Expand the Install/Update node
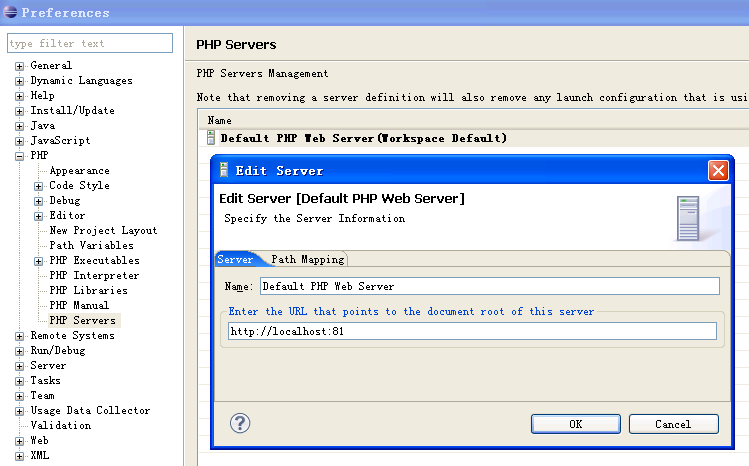Screen dimensions: 749x466 [x=19, y=111]
